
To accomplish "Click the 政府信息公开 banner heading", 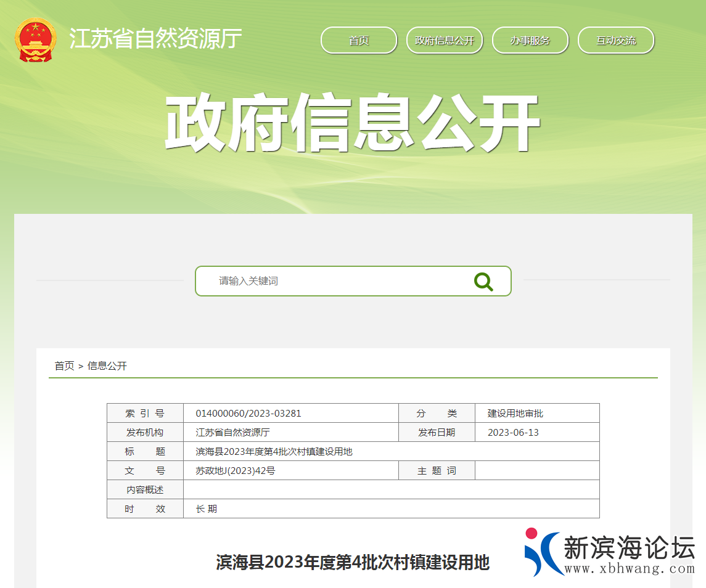I will point(353,123).
